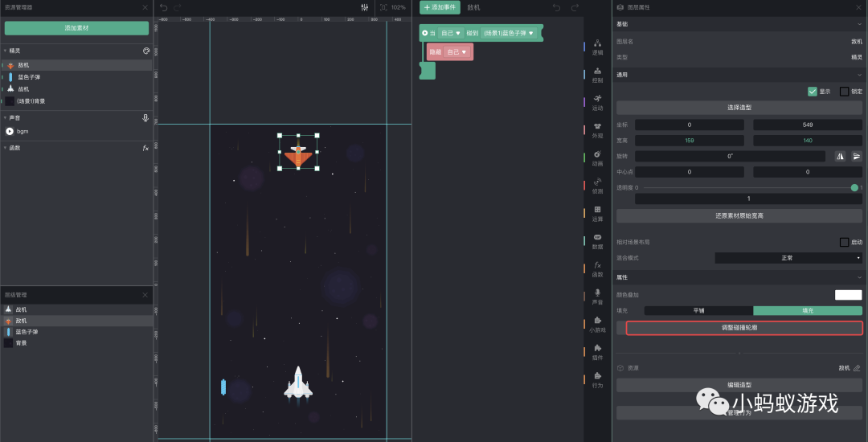The width and height of the screenshot is (868, 442).
Task: Open the 逻辑 (logic) block category
Action: [x=597, y=47]
